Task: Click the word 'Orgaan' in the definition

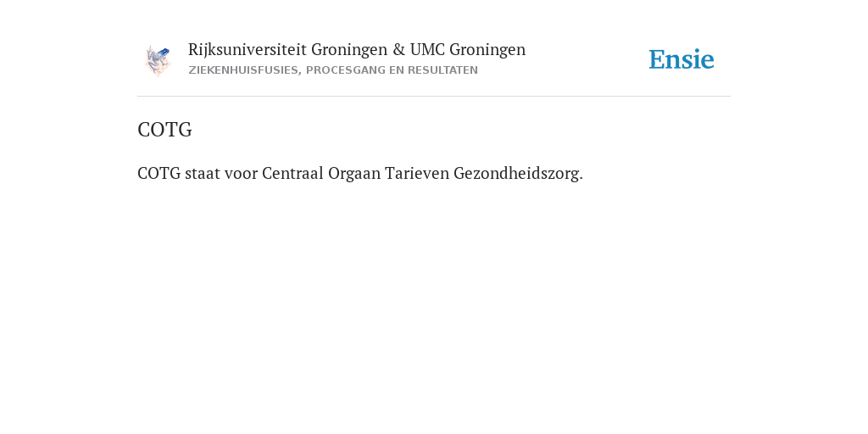Action: coord(354,174)
